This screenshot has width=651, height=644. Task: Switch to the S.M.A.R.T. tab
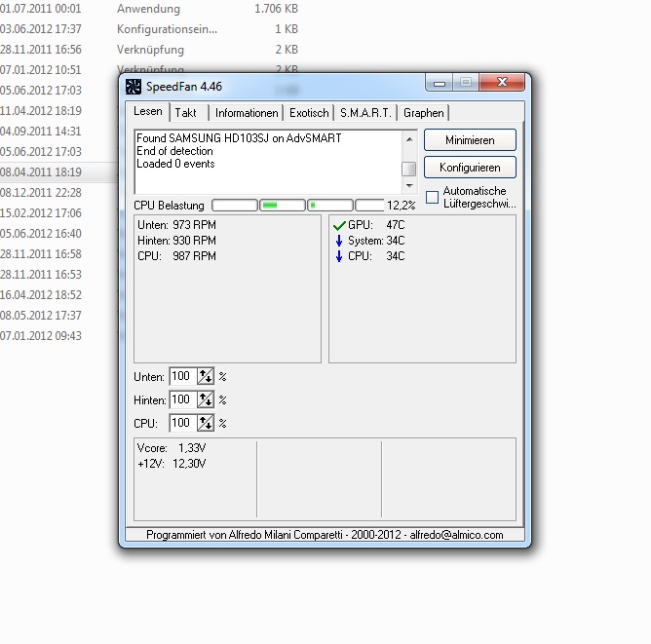click(365, 113)
